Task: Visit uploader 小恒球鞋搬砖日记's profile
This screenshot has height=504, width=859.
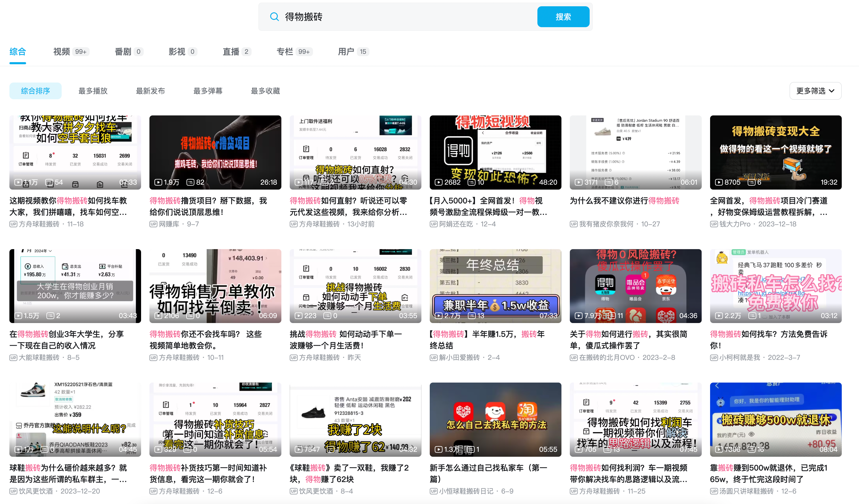Action: tap(466, 491)
